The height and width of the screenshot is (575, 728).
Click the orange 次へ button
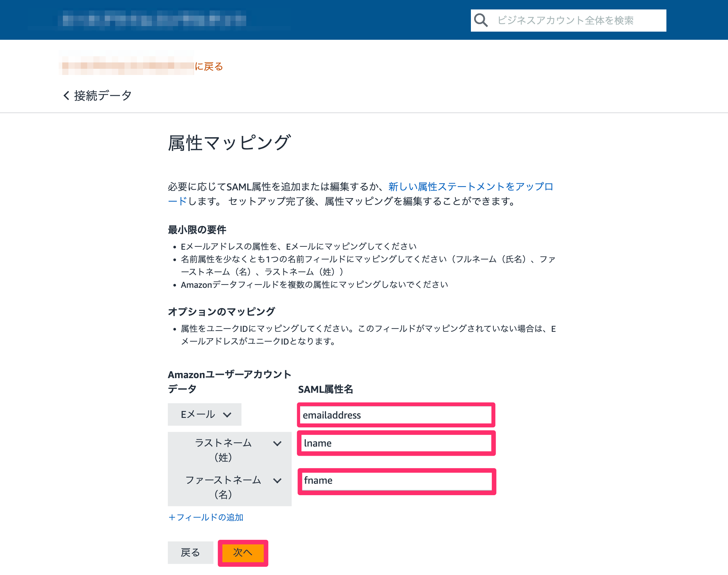243,553
